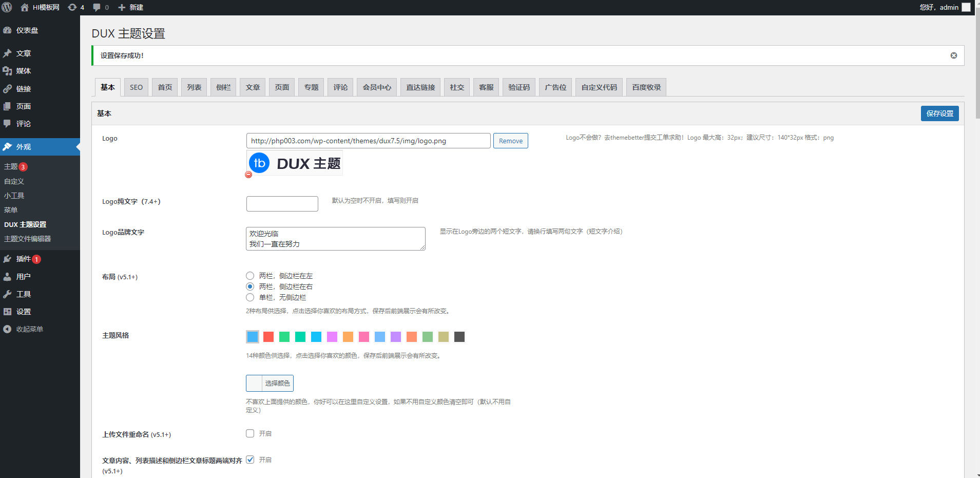Open 页面 pages icon in sidebar

tap(7, 106)
